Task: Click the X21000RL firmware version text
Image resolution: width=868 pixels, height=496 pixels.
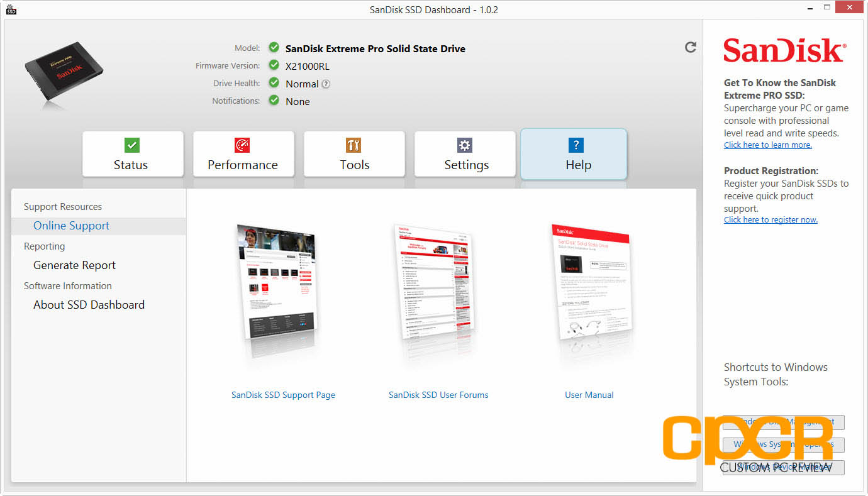Action: coord(308,66)
